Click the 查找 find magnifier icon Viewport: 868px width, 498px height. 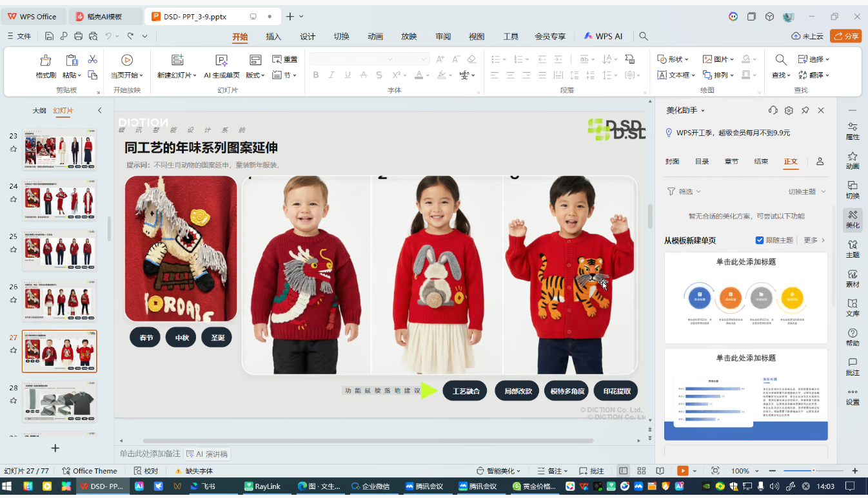tap(781, 61)
